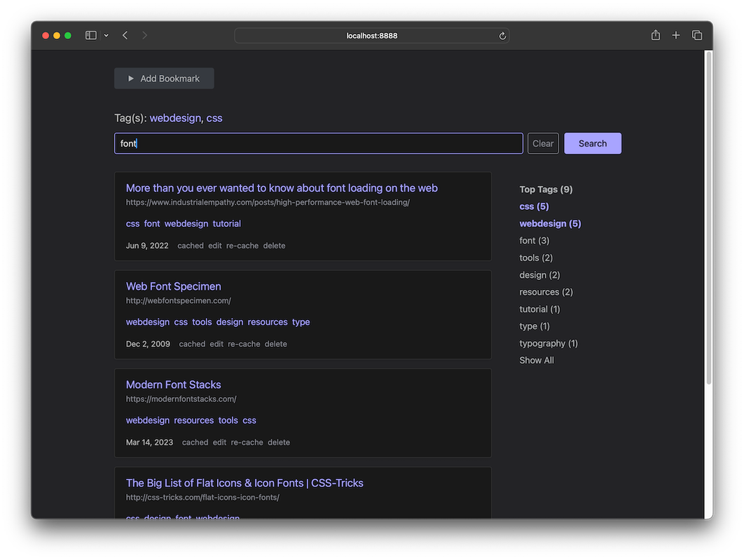Edit the Mar 14, 2023 bookmark

pos(219,442)
